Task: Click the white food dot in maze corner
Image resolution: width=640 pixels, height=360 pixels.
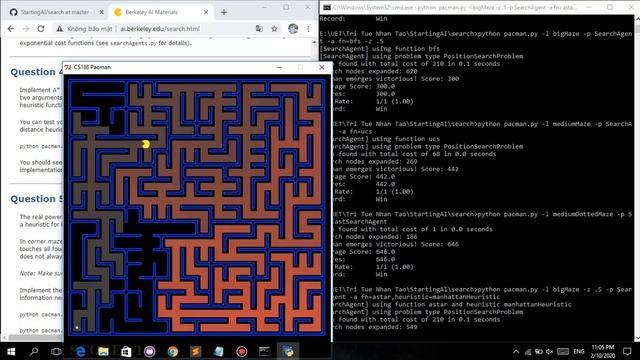Action: (x=77, y=327)
